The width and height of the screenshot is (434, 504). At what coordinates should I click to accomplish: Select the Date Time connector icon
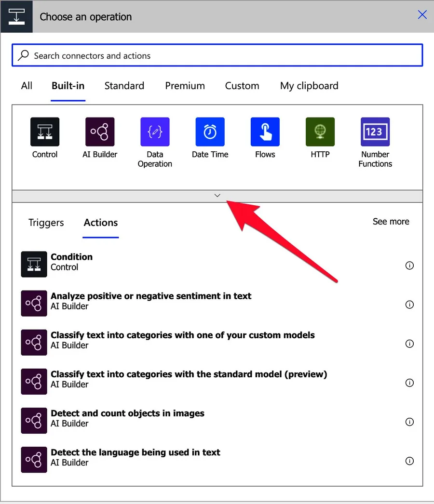point(210,132)
